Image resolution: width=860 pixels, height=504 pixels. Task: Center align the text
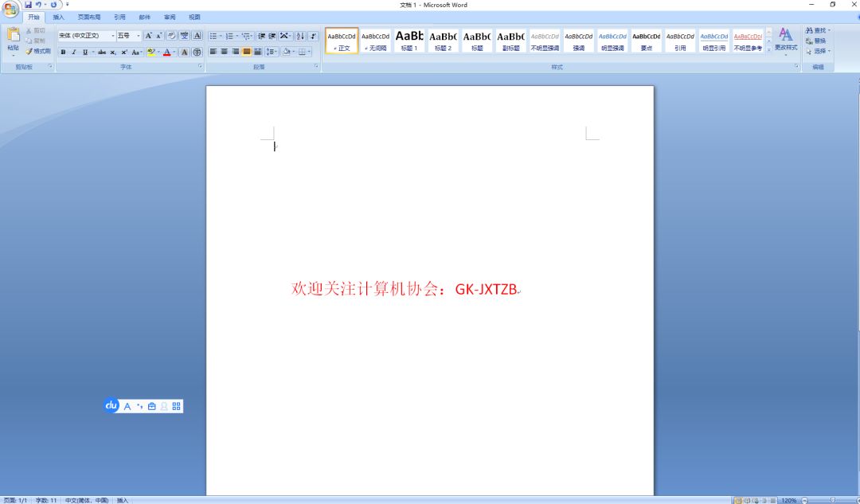[225, 52]
